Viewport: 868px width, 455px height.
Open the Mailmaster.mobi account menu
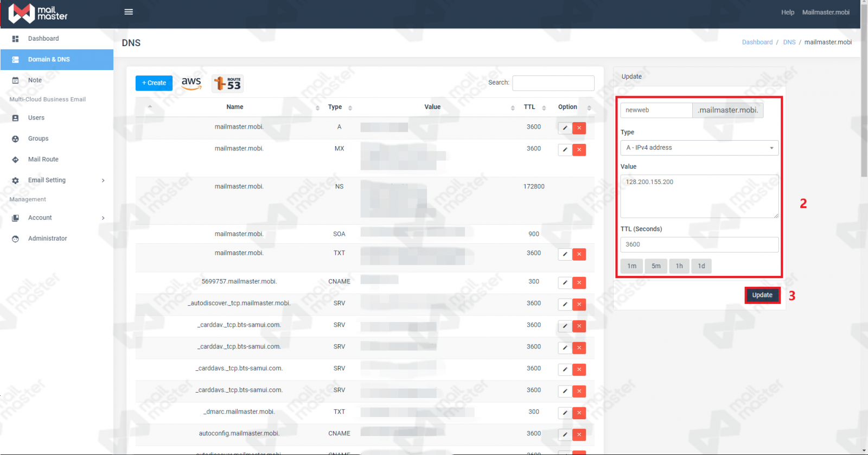point(826,12)
